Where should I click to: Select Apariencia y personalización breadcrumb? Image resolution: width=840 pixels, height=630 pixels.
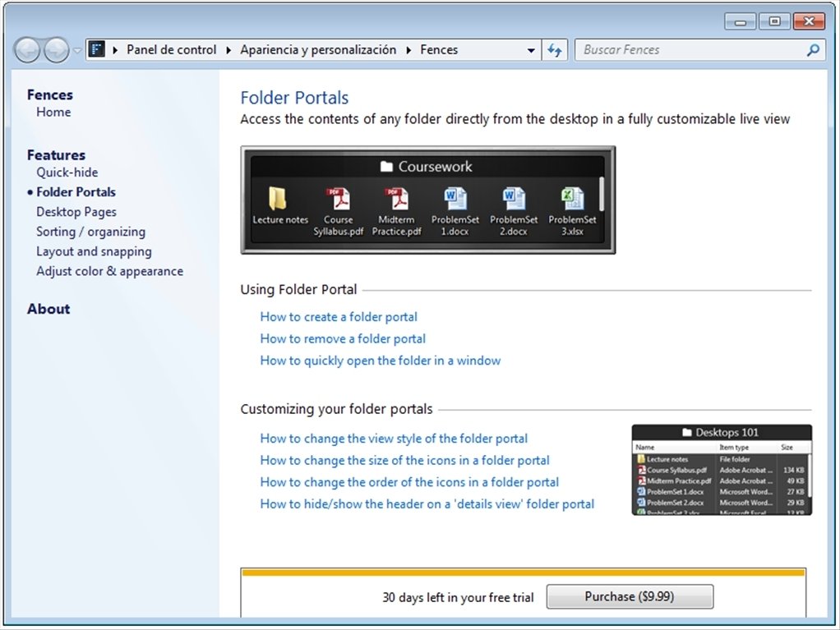(318, 50)
